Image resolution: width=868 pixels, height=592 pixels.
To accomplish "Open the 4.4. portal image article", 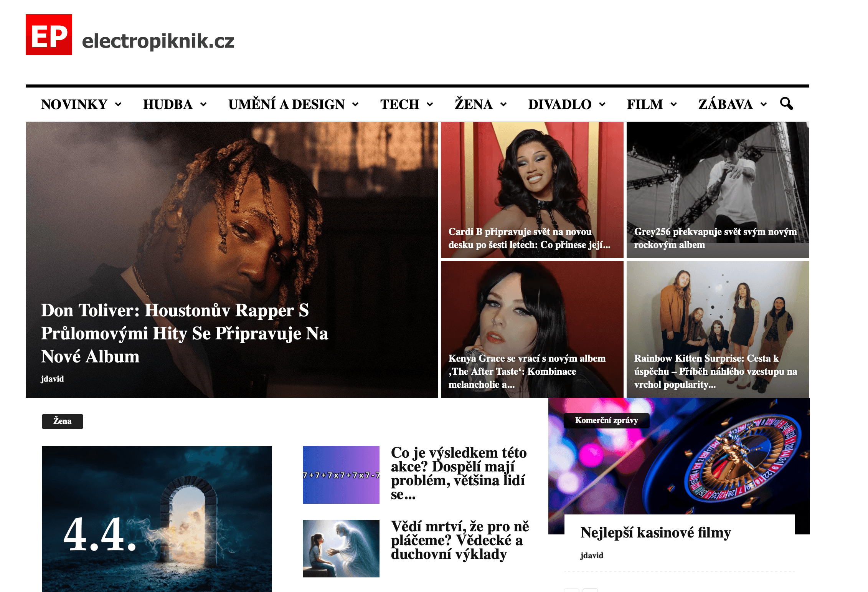I will pyautogui.click(x=157, y=519).
